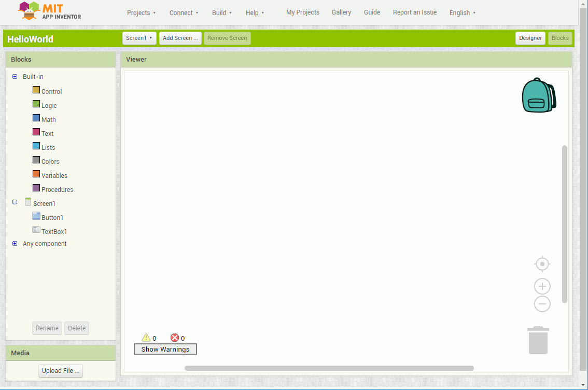Zoom out of the blocks canvas

tap(542, 303)
